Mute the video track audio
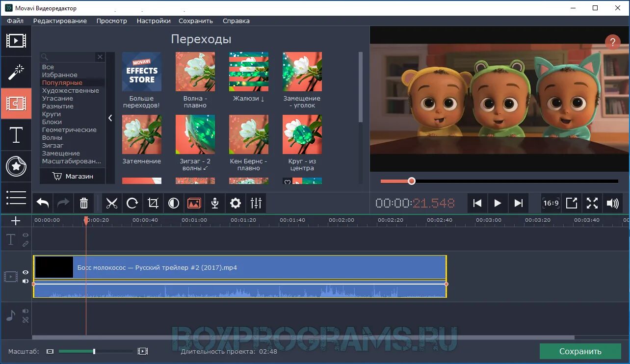Viewport: 630px width, 364px height. pos(26,281)
